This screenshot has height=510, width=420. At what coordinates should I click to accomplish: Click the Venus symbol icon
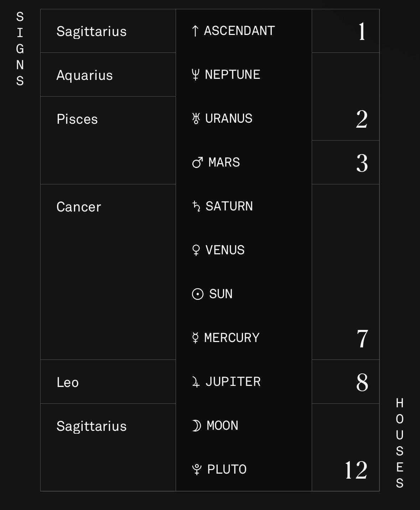tap(196, 250)
